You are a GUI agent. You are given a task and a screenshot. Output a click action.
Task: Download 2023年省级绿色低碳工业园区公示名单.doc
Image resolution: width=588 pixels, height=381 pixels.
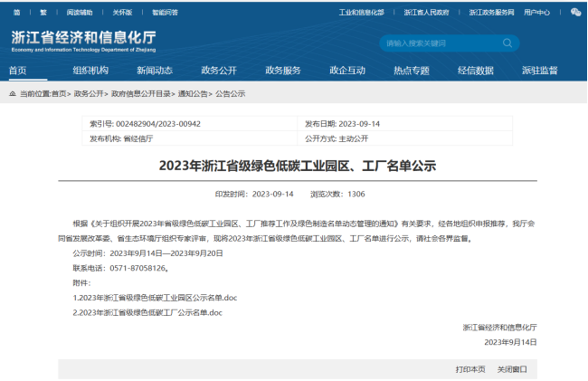155,297
